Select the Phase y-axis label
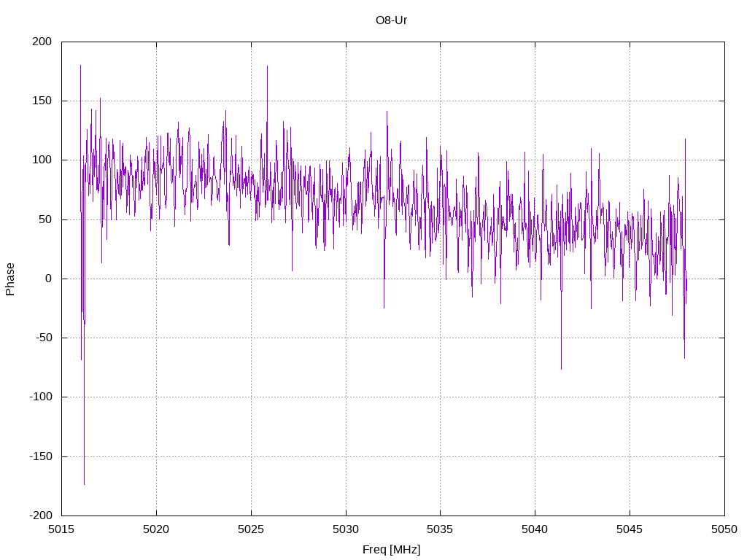747x560 pixels. coord(10,279)
